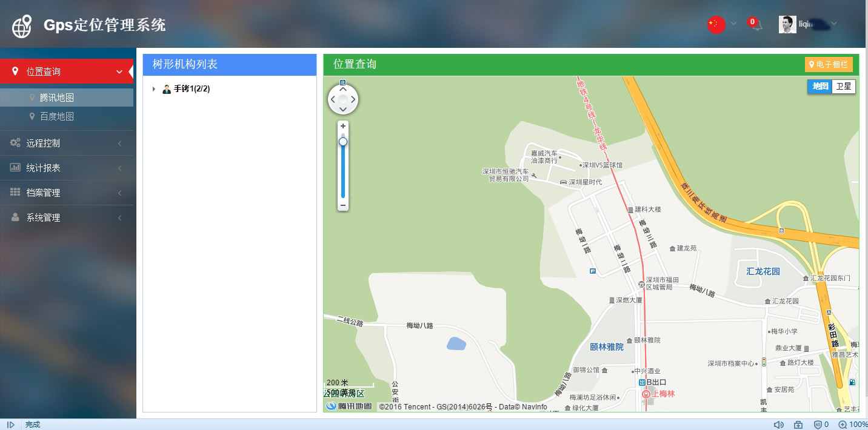This screenshot has height=430, width=868.
Task: Open the 统计报表 menu
Action: [x=67, y=168]
